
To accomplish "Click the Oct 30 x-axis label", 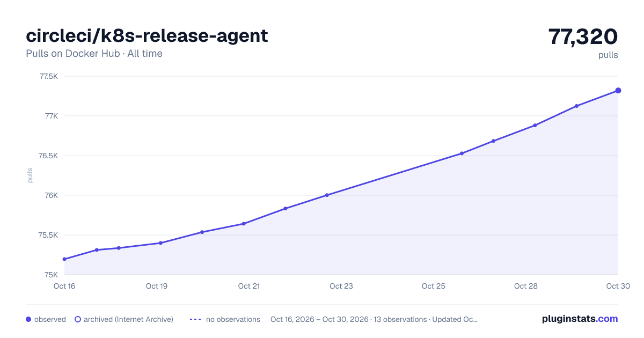I will click(x=617, y=286).
